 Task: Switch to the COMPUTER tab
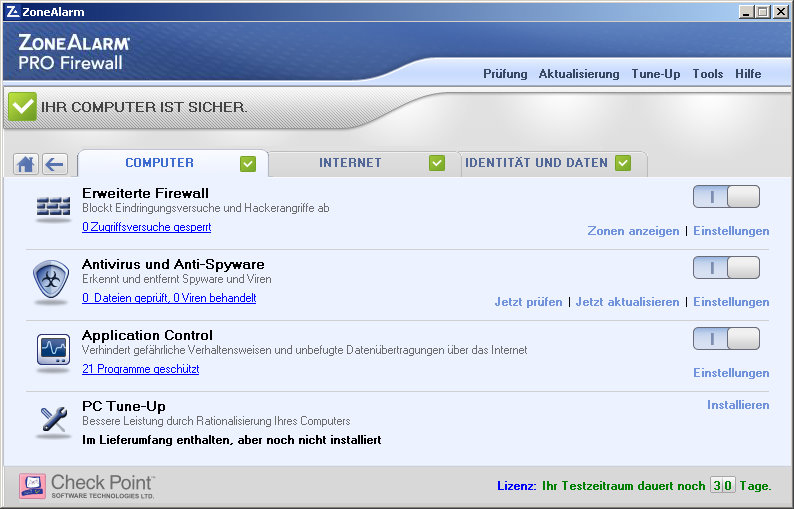tap(172, 163)
